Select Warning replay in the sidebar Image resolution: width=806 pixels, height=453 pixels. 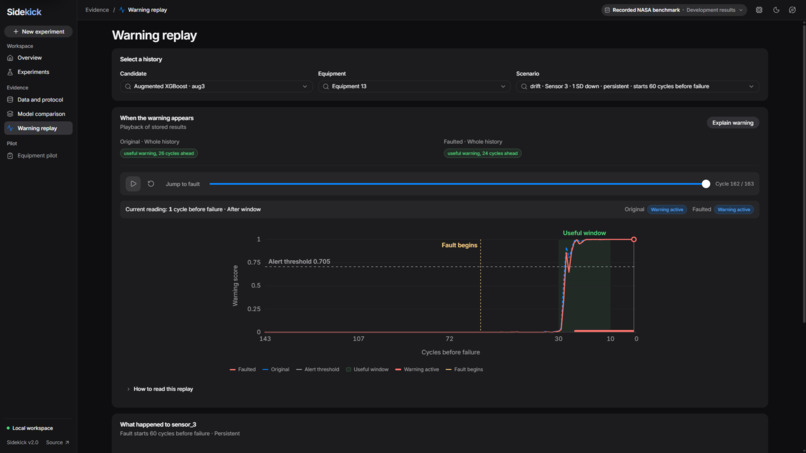pos(38,128)
